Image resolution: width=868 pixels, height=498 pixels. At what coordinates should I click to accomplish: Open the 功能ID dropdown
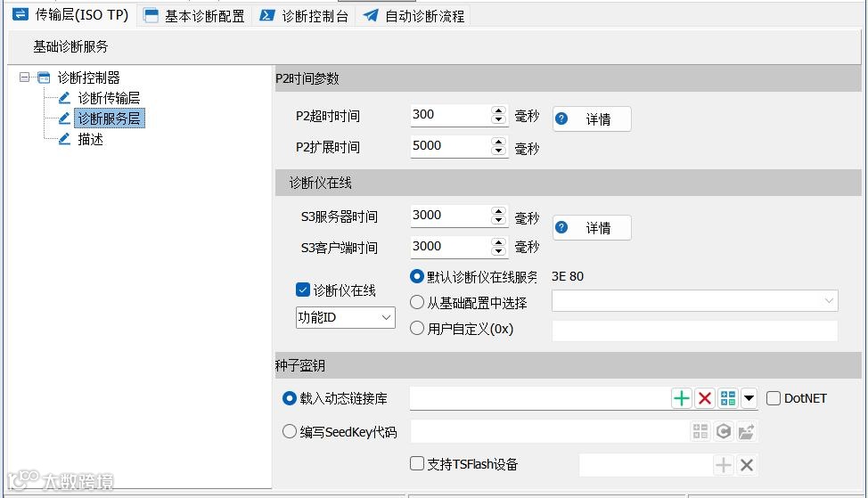[346, 318]
